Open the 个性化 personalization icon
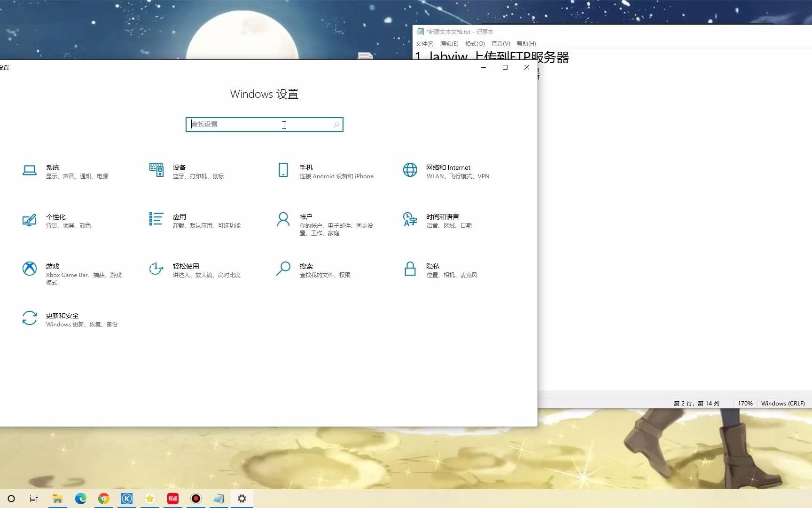 point(29,220)
